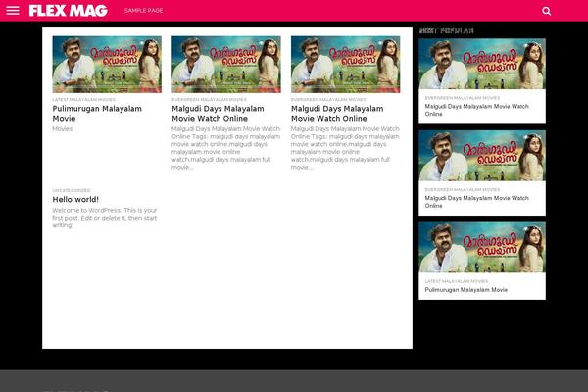Open the Hello world! post title

75,199
